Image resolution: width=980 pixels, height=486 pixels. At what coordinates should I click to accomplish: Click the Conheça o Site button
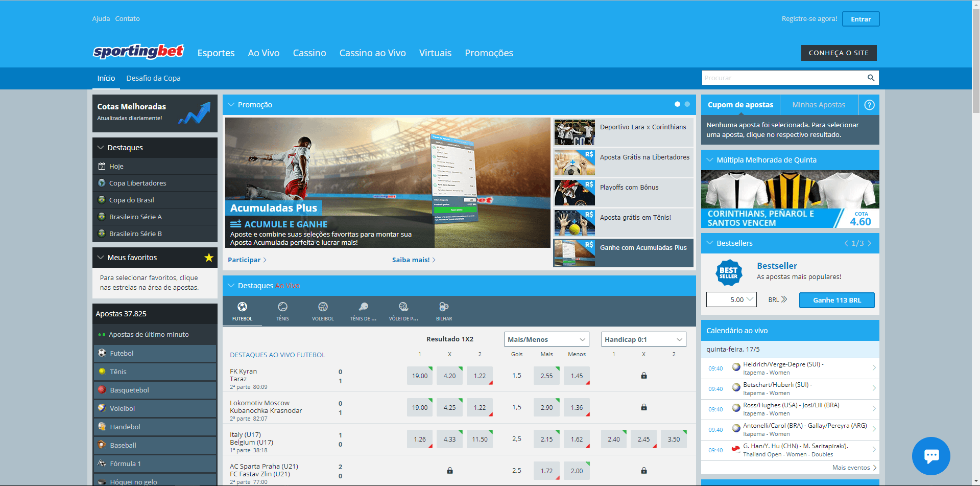[839, 53]
